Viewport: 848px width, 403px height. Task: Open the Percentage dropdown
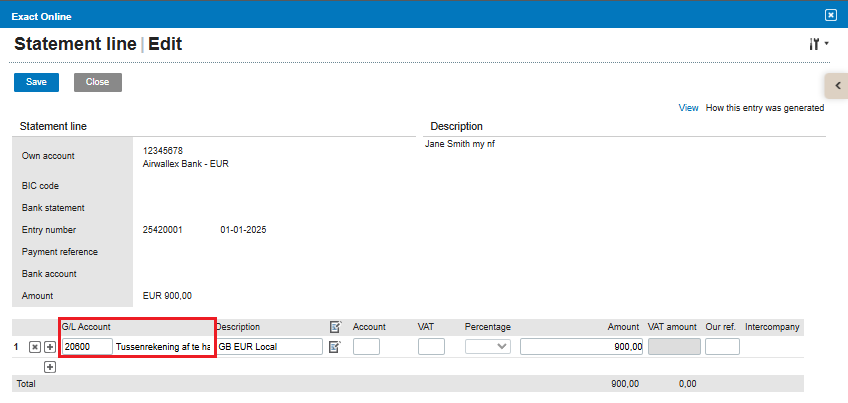coord(488,347)
